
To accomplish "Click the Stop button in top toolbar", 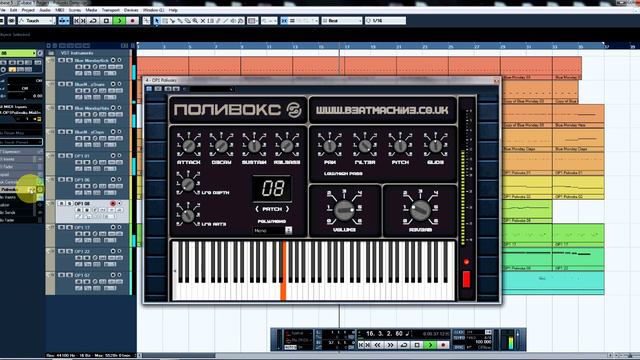I will tap(107, 20).
